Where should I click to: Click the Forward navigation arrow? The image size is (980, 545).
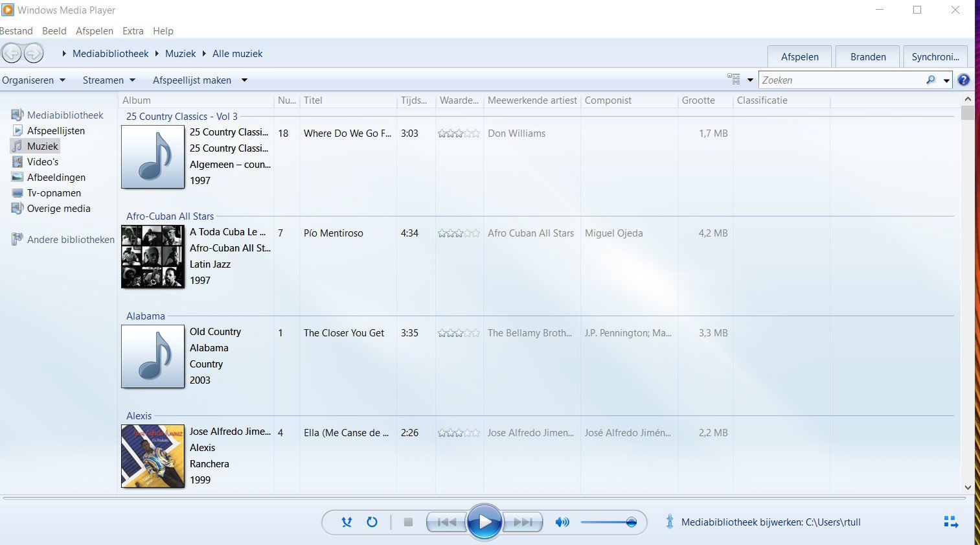coord(34,53)
